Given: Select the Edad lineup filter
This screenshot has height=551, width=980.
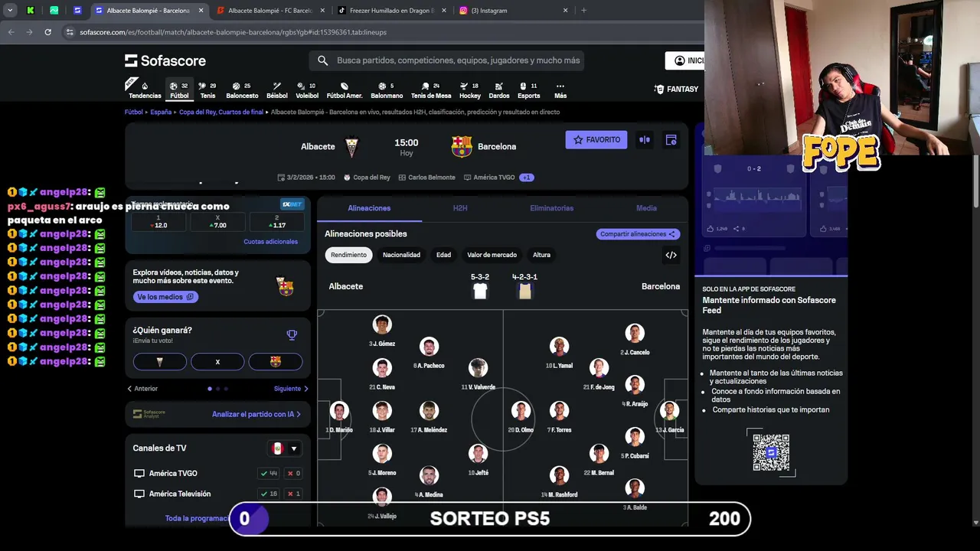Looking at the screenshot, I should [x=443, y=255].
